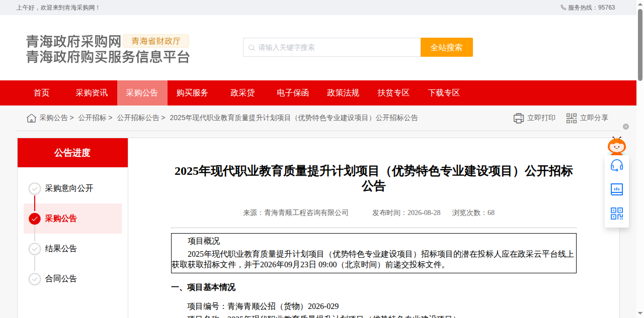Click the search magnifier icon
This screenshot has width=644, height=318.
tap(252, 47)
